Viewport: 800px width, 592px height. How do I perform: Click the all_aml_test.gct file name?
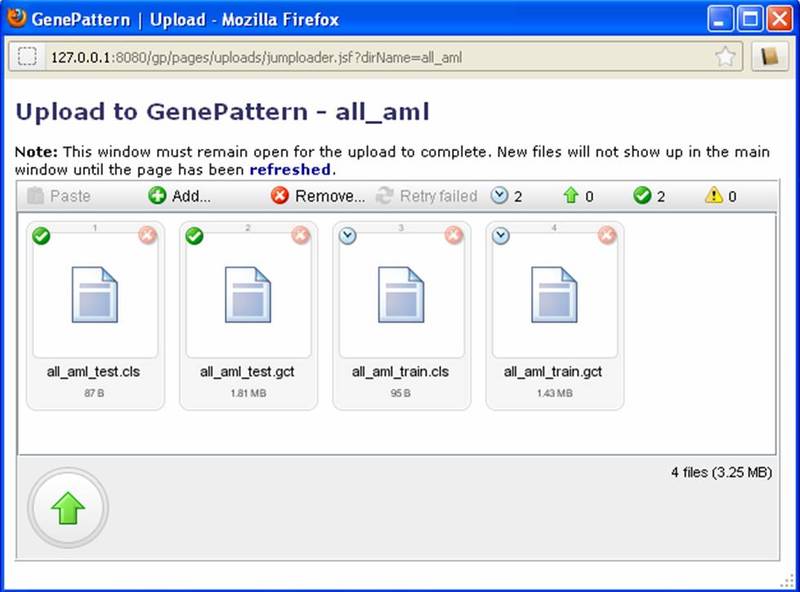coord(247,372)
